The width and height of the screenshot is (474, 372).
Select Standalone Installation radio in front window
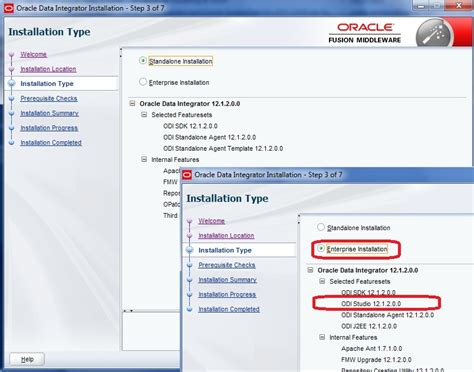tap(321, 227)
